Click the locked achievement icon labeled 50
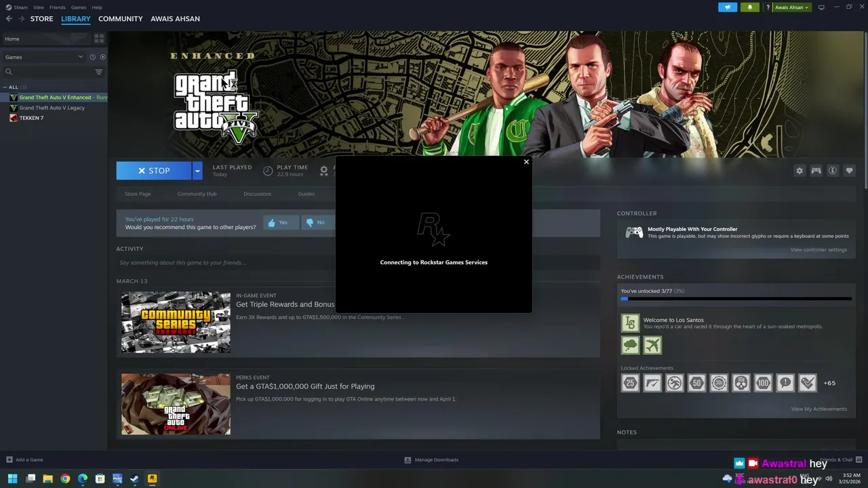This screenshot has height=488, width=868. pyautogui.click(x=696, y=383)
